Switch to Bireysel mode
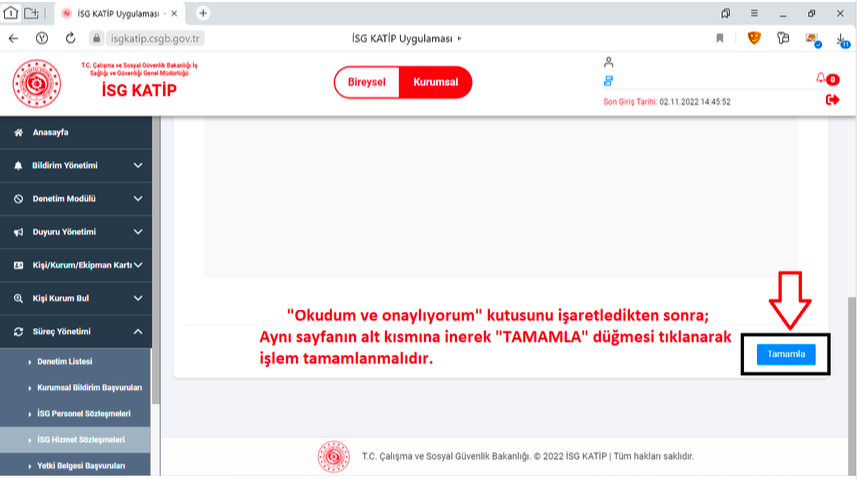Screen dimensions: 857x479 (366, 82)
